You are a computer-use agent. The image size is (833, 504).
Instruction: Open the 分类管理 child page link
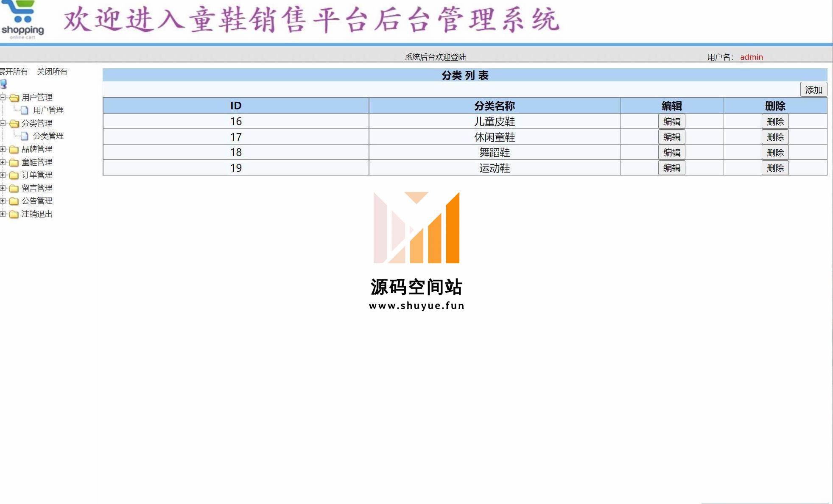pos(48,136)
